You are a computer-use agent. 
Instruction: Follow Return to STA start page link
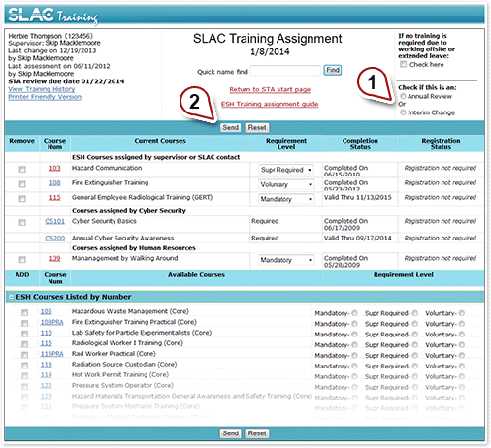pyautogui.click(x=270, y=89)
